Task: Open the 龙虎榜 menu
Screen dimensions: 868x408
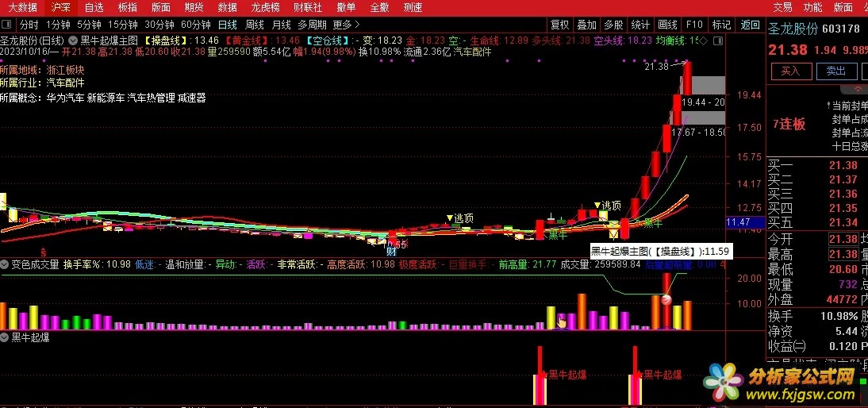Action: point(267,7)
